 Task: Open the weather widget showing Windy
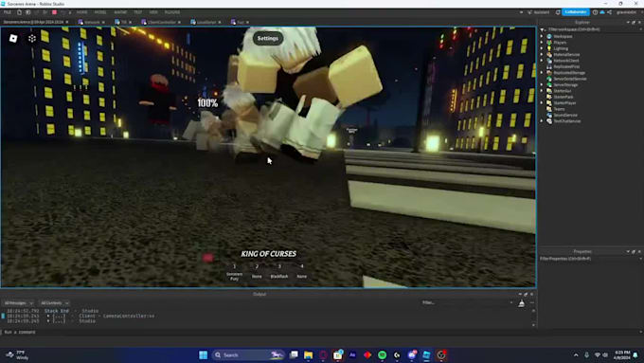pos(17,354)
